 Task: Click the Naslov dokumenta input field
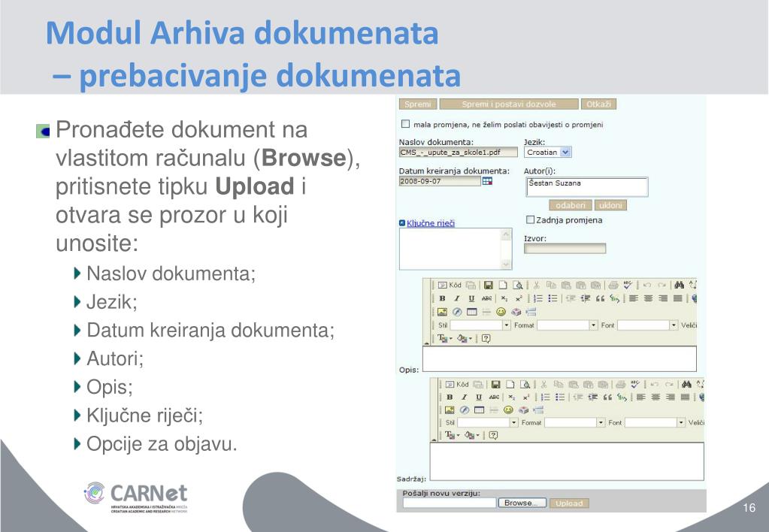(458, 153)
